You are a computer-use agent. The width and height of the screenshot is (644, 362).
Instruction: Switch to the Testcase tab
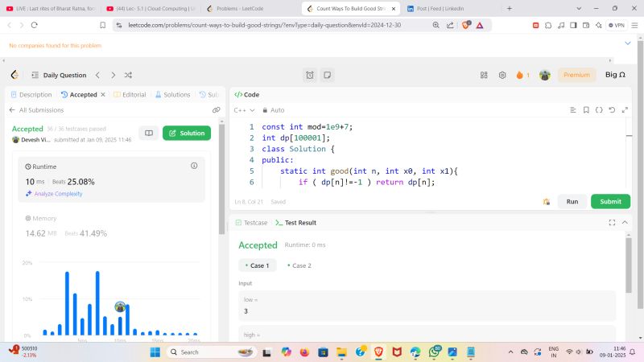point(251,223)
